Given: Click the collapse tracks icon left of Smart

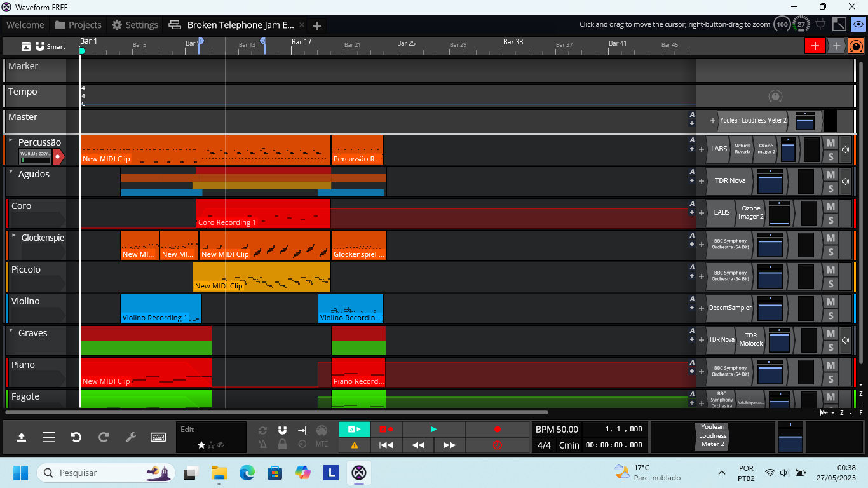Looking at the screenshot, I should pyautogui.click(x=25, y=46).
